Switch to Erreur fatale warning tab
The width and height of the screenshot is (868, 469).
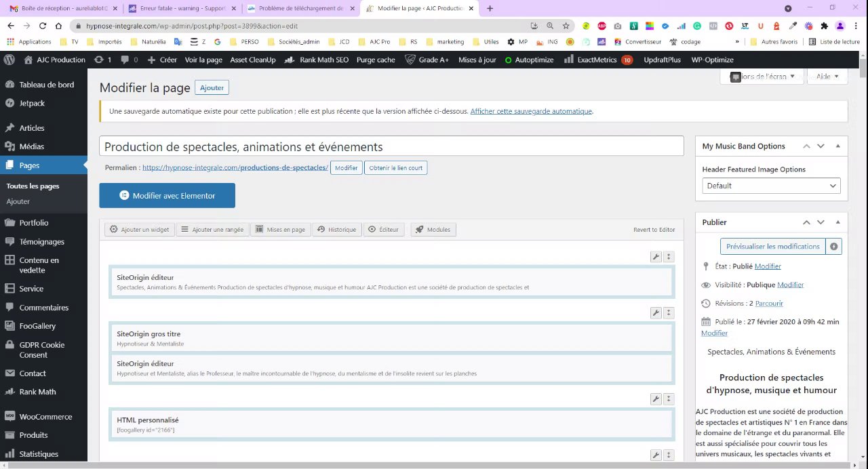click(x=182, y=9)
